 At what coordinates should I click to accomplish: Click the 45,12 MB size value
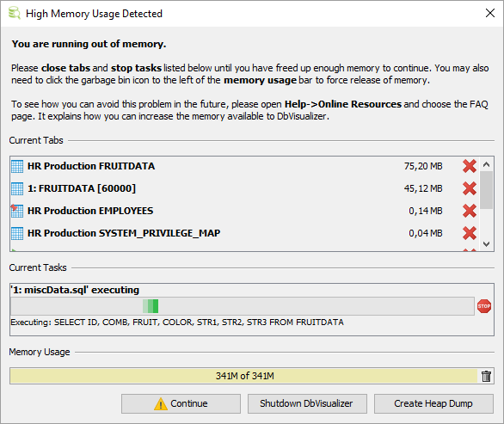[x=423, y=188]
